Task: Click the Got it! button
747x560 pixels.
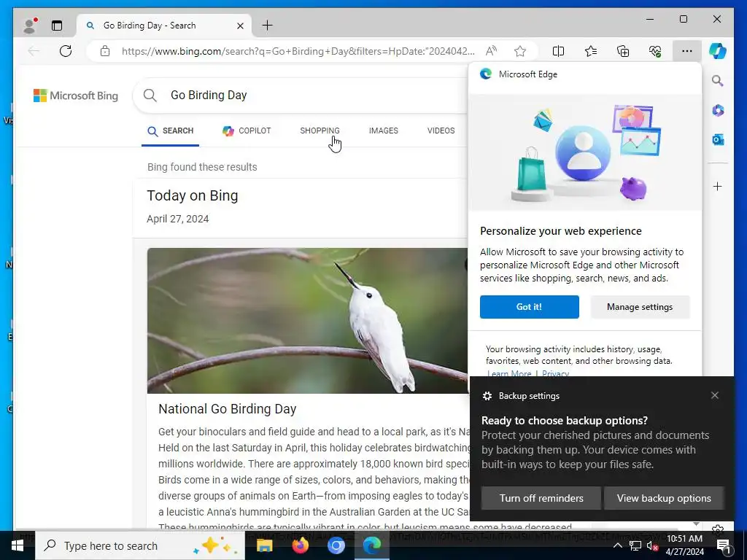Action: [530, 307]
